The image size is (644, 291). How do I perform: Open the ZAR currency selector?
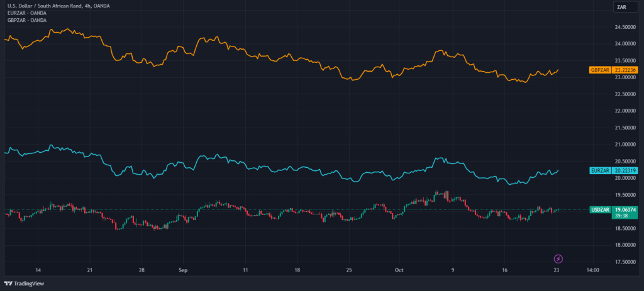pyautogui.click(x=625, y=6)
